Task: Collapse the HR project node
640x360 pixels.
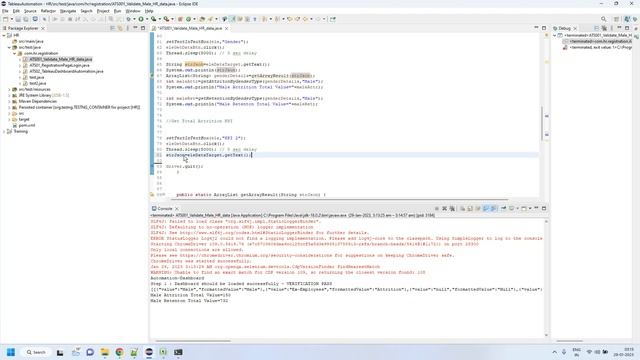Action: (x=4, y=36)
